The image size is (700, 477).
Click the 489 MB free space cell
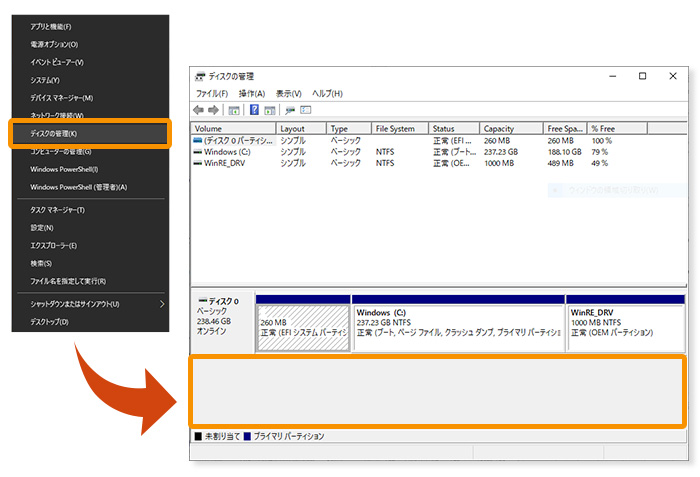(560, 163)
